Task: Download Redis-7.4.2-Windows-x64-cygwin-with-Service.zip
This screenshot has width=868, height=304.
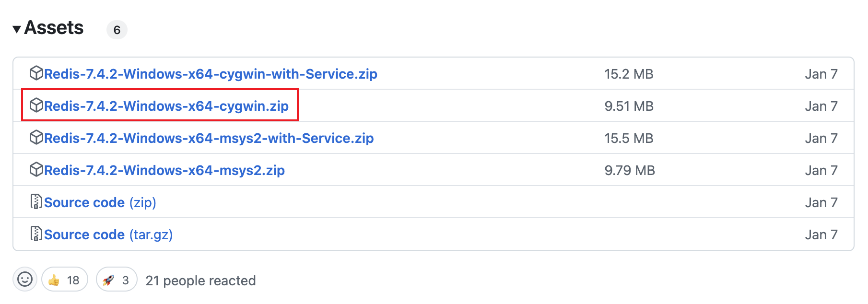Action: 211,74
